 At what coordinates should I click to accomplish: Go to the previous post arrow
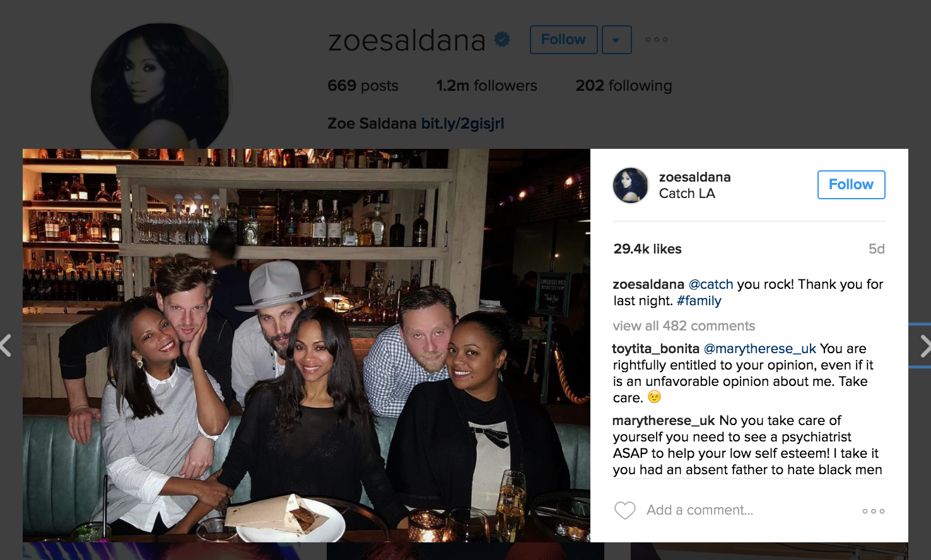pos(6,346)
